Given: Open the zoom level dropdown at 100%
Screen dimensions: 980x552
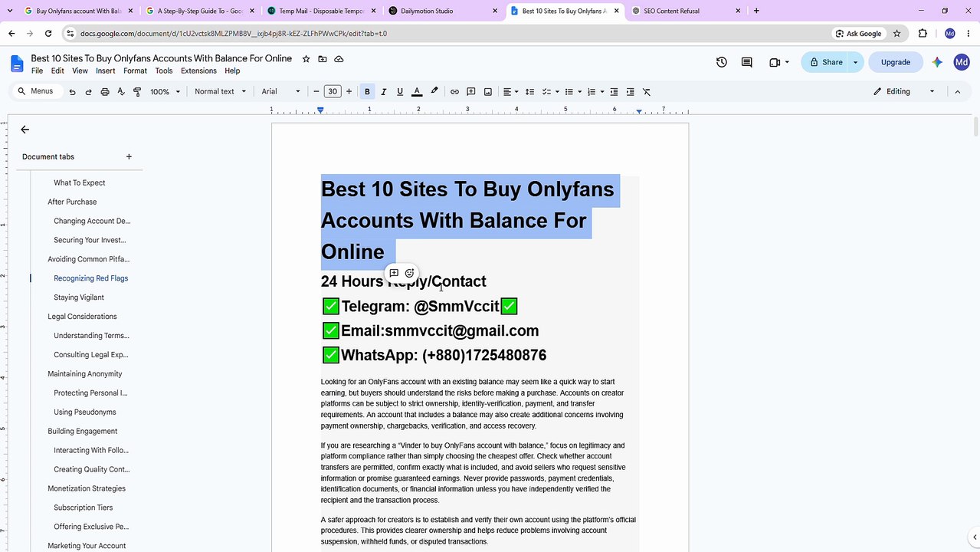Looking at the screenshot, I should point(165,92).
